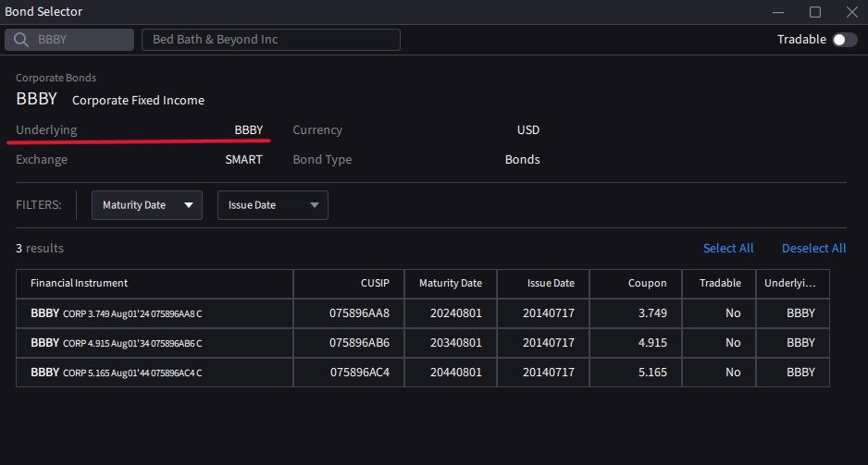Sort by Underlying column header
The image size is (868, 465).
(793, 284)
